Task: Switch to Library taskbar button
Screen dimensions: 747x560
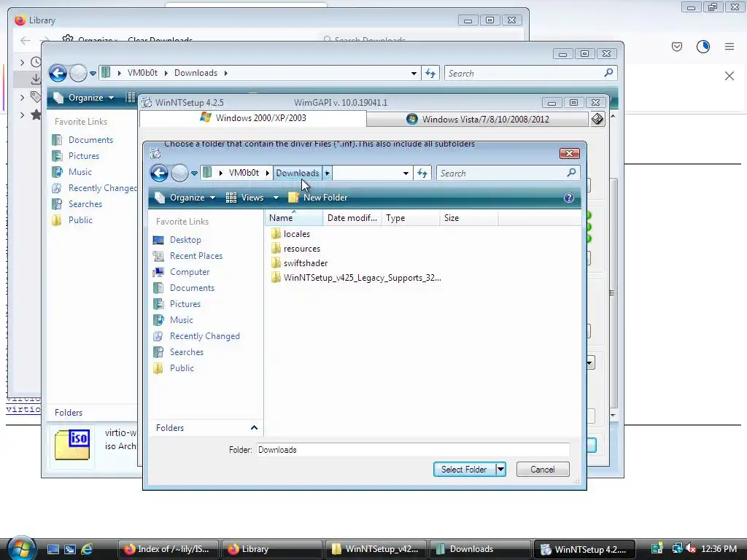Action: [x=272, y=549]
